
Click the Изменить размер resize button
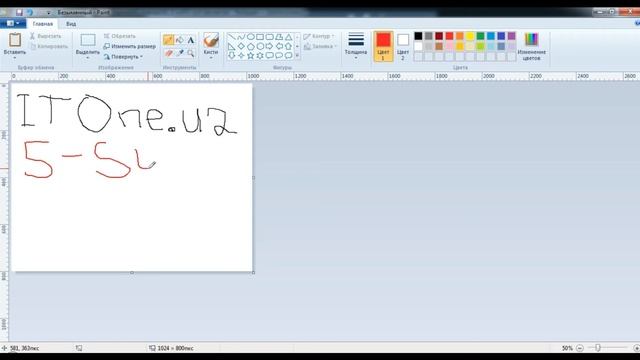tap(129, 47)
